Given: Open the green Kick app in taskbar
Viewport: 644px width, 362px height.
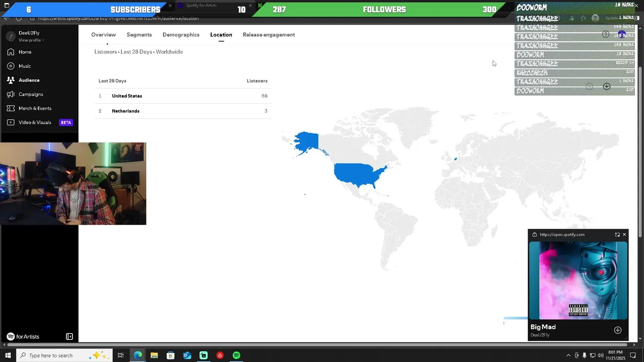Looking at the screenshot, I should tap(203, 355).
